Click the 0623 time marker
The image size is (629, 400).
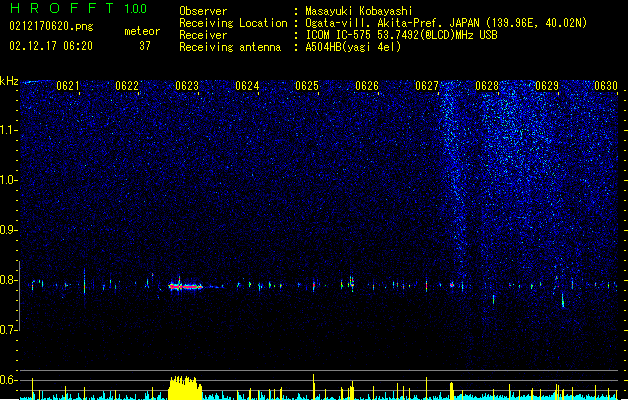(x=187, y=86)
